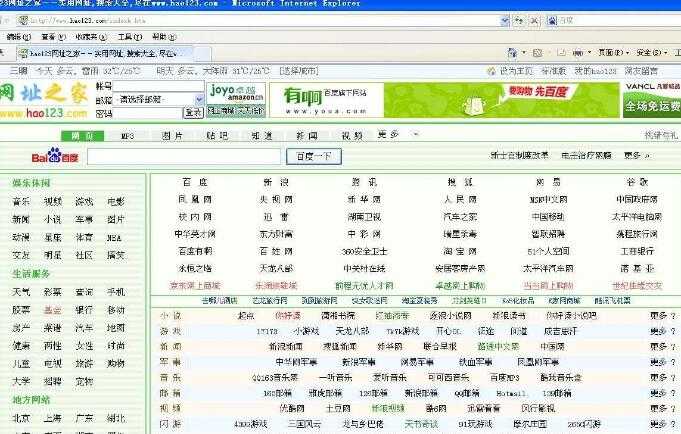
Task: Click the 有啊 youa.com banner ad
Action: [x=444, y=100]
